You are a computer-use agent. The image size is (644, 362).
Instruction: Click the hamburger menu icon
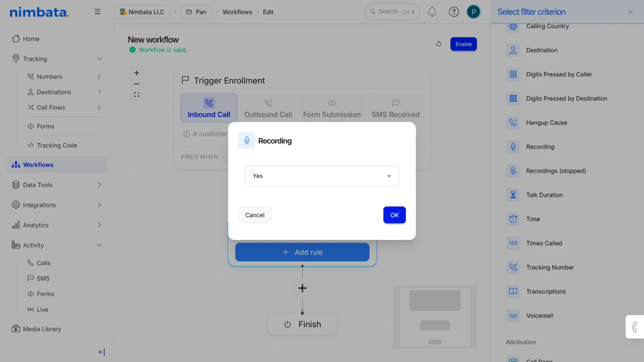(97, 12)
